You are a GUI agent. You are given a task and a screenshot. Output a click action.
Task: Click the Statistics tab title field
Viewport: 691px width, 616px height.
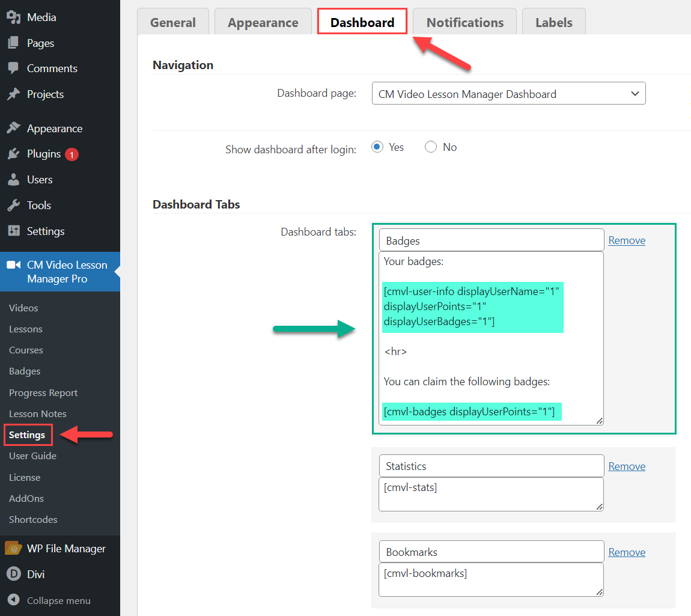[492, 466]
